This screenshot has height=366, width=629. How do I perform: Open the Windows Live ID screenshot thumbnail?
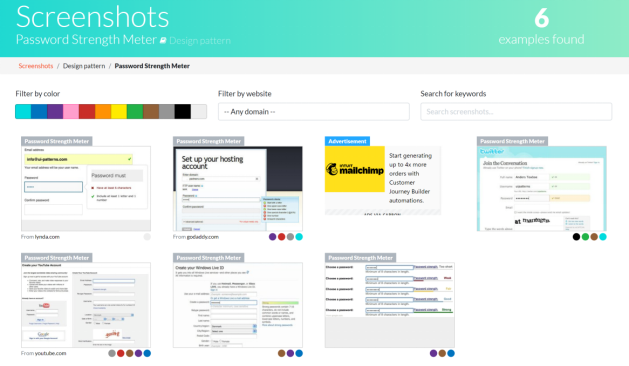238,305
